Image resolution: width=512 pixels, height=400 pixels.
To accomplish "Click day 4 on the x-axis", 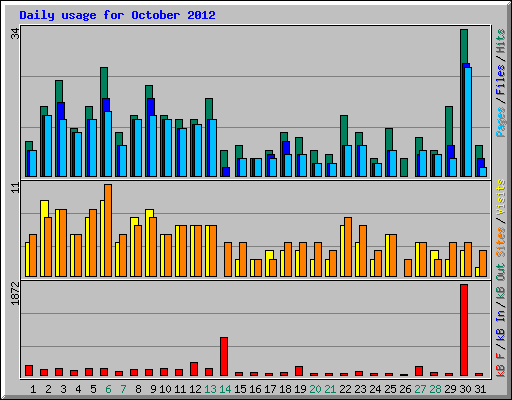I will (78, 389).
